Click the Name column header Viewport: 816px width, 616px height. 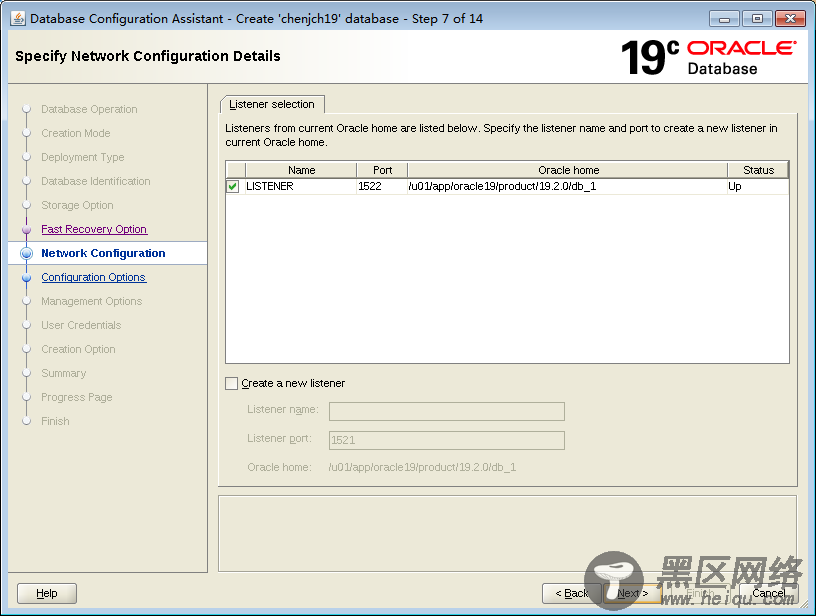[x=301, y=170]
